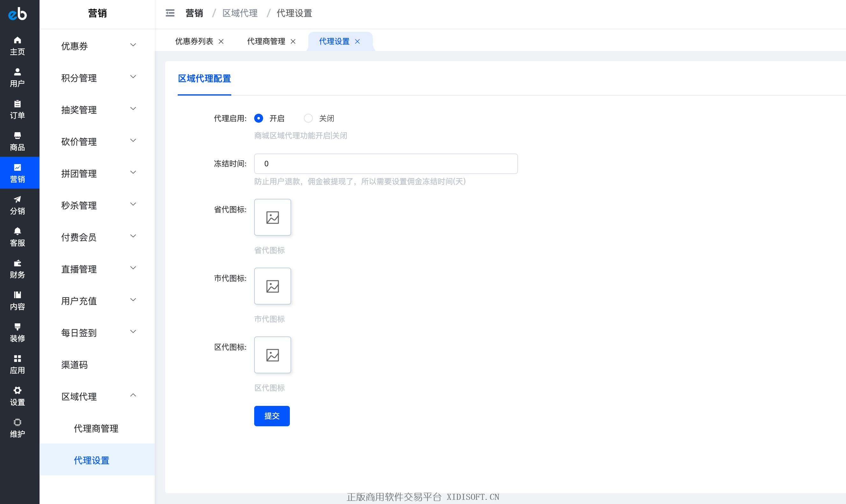Close the 代理商管理 tab
The image size is (846, 504).
(x=293, y=41)
